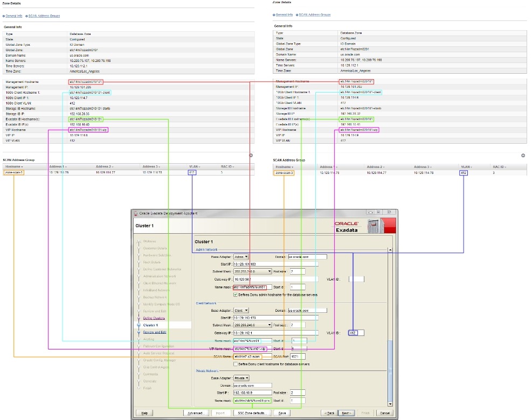Click Admin Network VLAN ID field
The image size is (532, 420).
(x=356, y=279)
